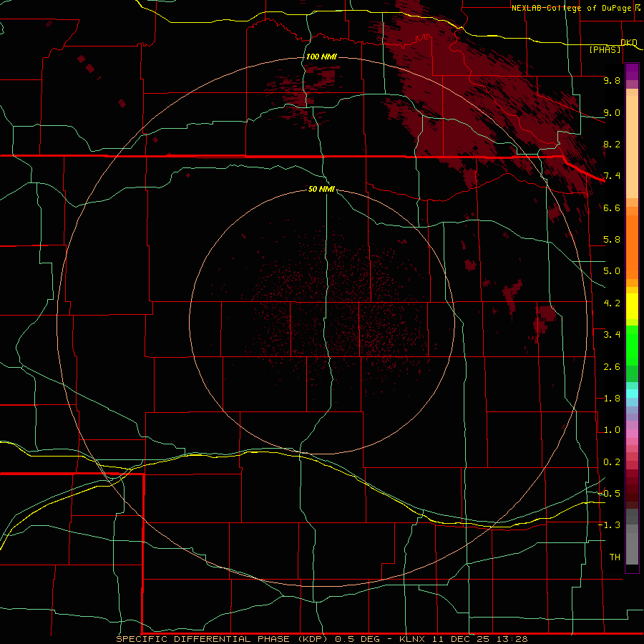This screenshot has height=644, width=644.
Task: Click the 3.4 value on the color scale
Action: click(612, 335)
